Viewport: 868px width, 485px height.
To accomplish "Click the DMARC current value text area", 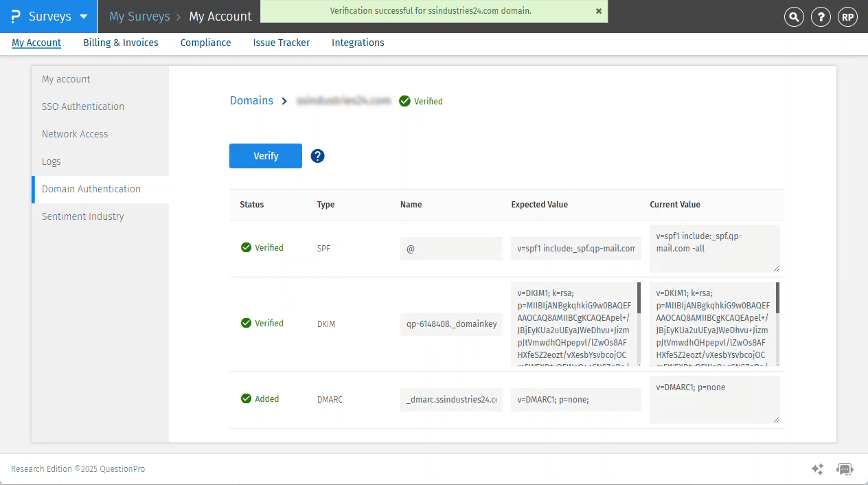I will 715,400.
